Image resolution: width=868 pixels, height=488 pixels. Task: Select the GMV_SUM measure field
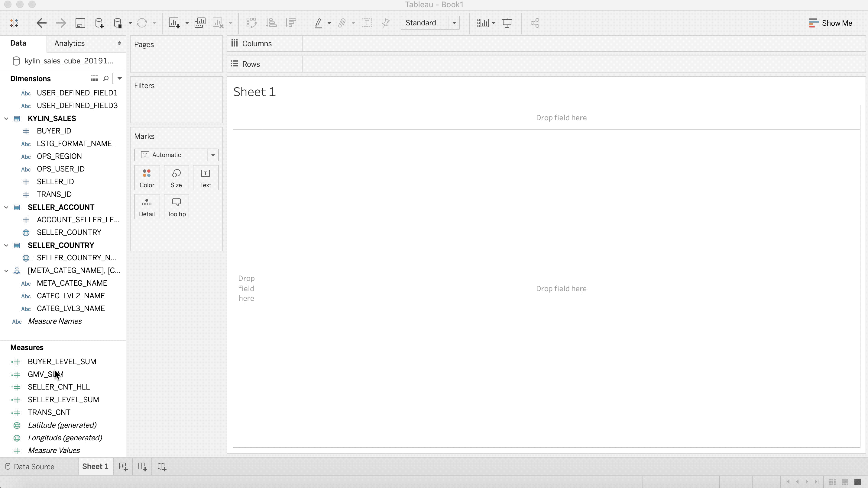(x=46, y=374)
